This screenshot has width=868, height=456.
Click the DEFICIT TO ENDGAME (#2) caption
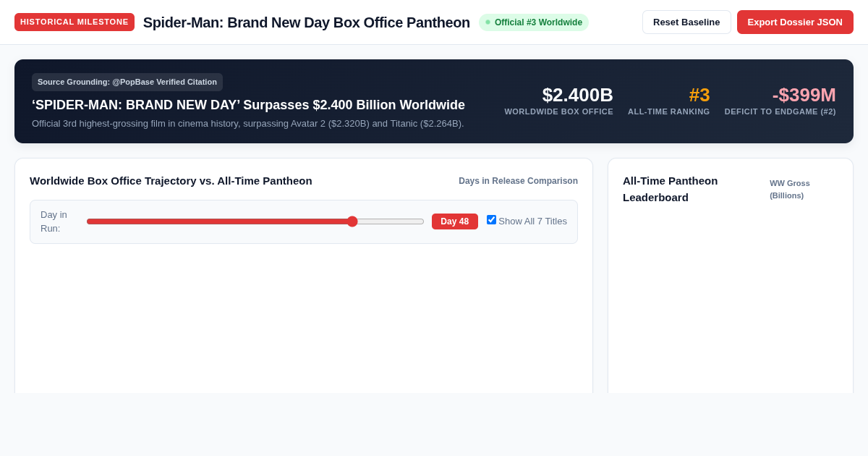(x=780, y=111)
